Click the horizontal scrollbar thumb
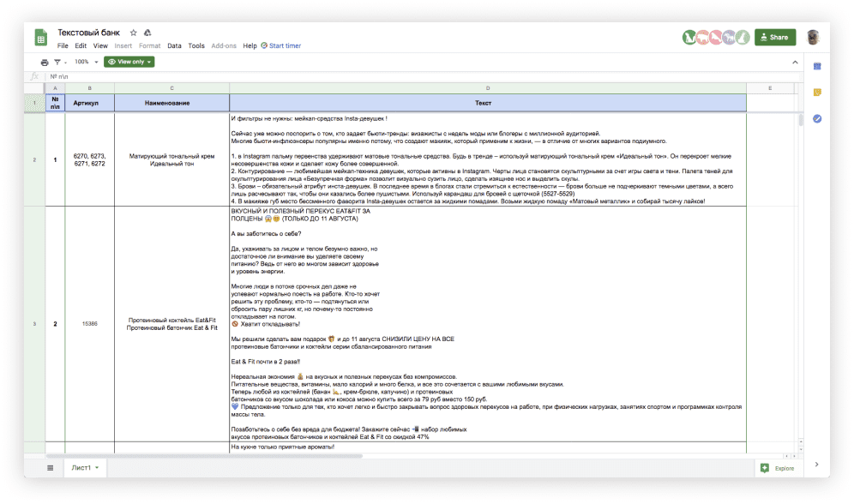Screen dimensions: 854x504 pyautogui.click(x=204, y=456)
